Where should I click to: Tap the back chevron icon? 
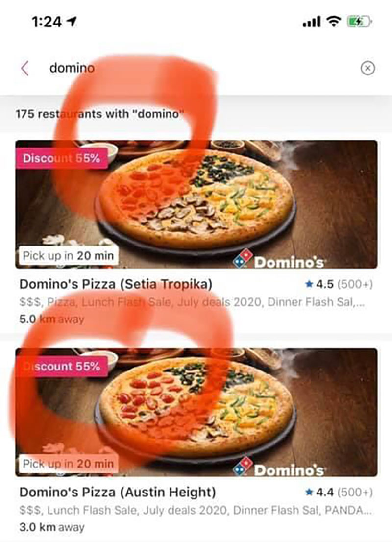coord(24,68)
